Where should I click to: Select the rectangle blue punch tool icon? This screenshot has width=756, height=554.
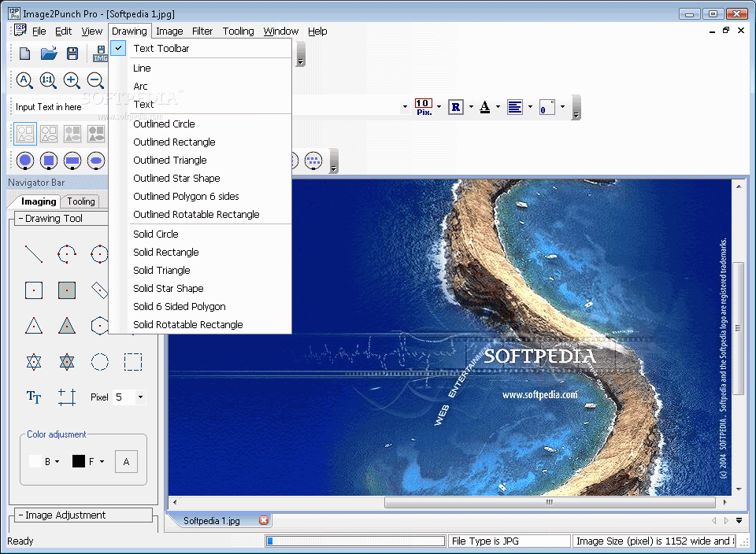pyautogui.click(x=72, y=161)
